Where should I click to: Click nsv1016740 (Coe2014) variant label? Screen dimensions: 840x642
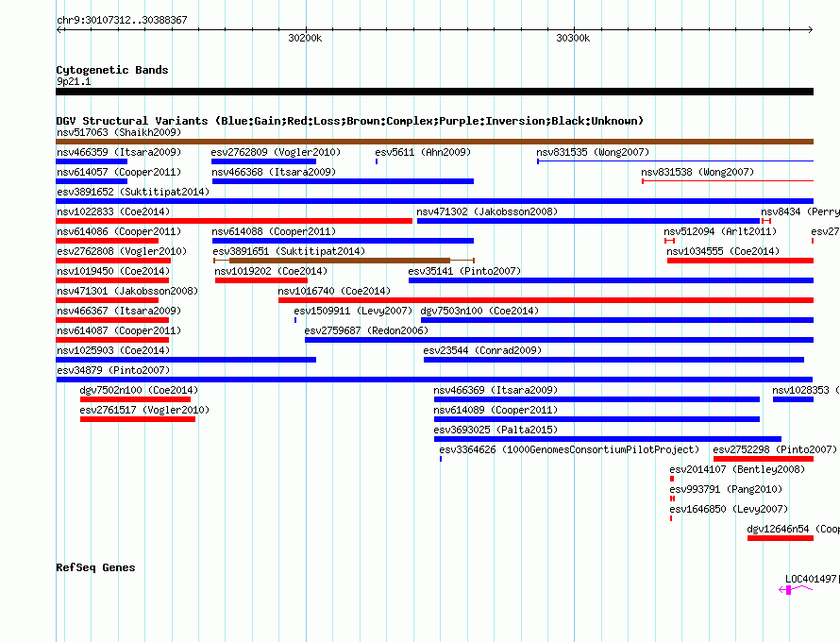[334, 291]
